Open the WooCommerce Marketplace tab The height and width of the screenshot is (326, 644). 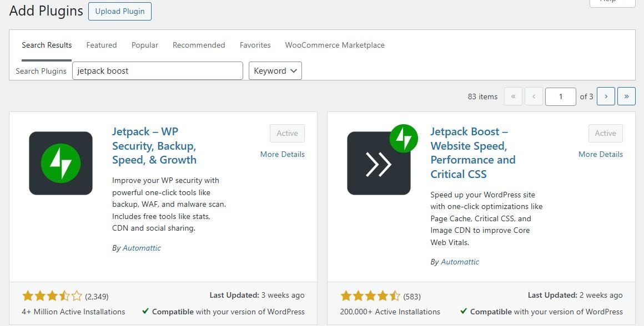tap(334, 45)
